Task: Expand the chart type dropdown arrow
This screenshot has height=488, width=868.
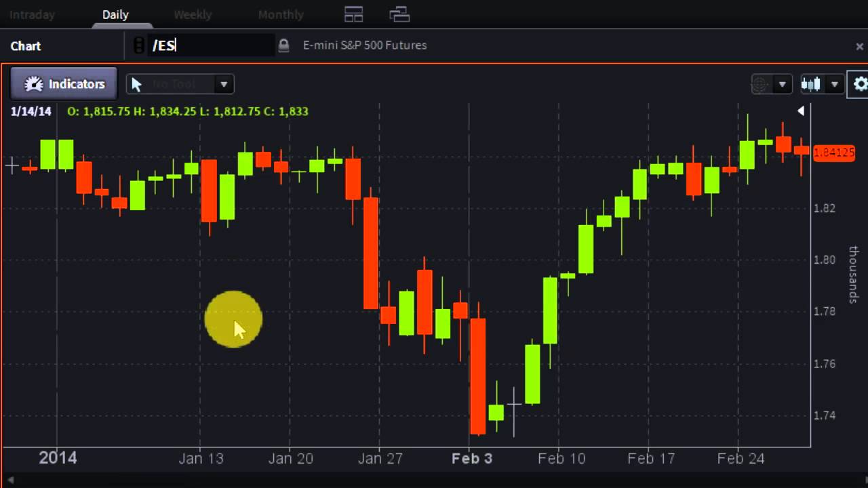Action: [x=835, y=84]
